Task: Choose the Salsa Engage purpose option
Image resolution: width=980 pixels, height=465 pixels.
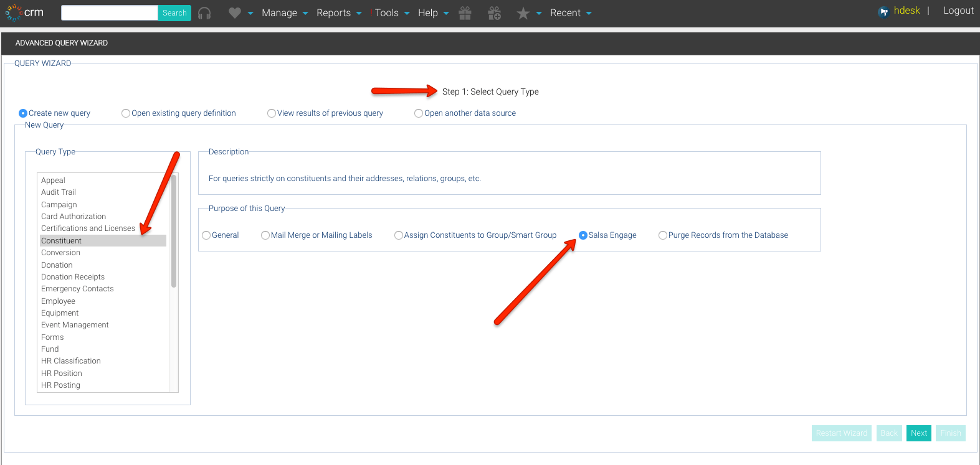Action: coord(583,235)
